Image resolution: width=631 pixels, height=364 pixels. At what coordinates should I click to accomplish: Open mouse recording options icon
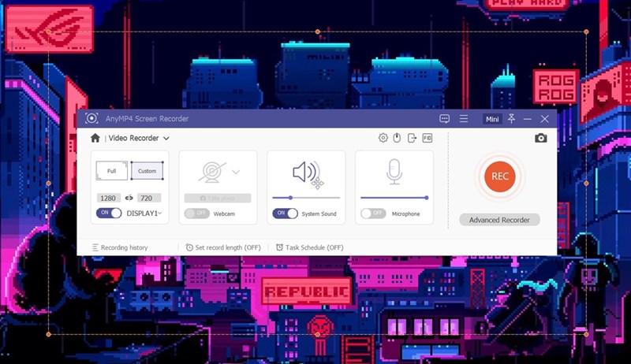coord(397,138)
